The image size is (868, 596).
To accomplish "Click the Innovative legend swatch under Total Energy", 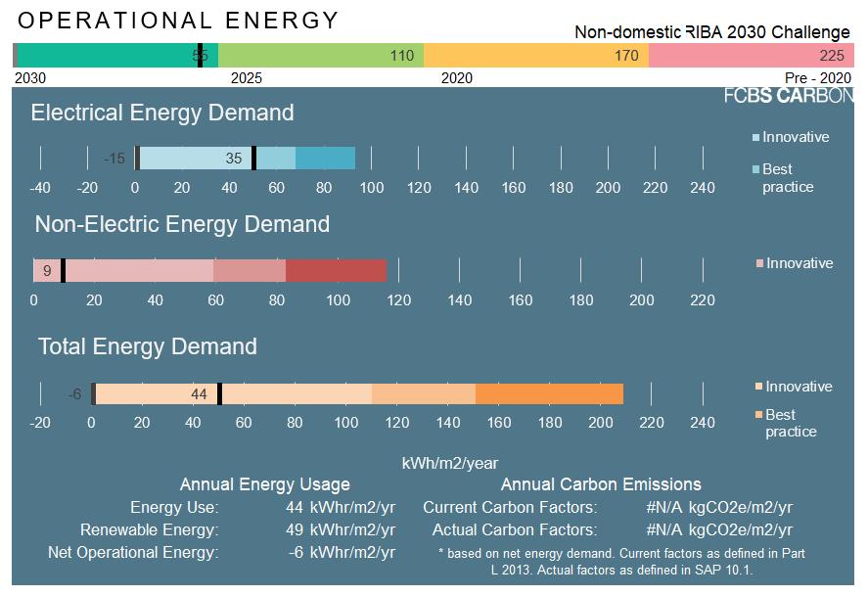I will pyautogui.click(x=759, y=387).
